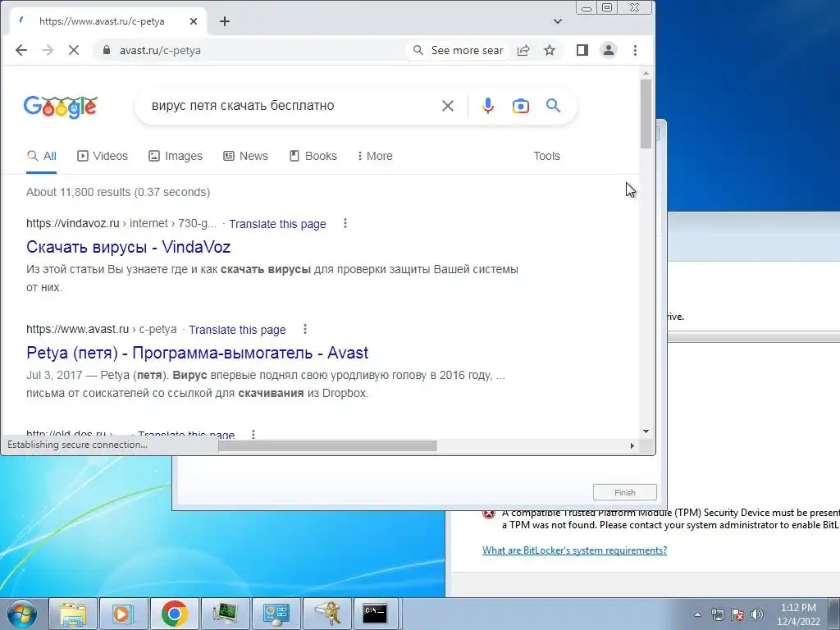Image resolution: width=840 pixels, height=630 pixels.
Task: Click the greyed-out forward arrow in Chrome
Action: point(48,50)
